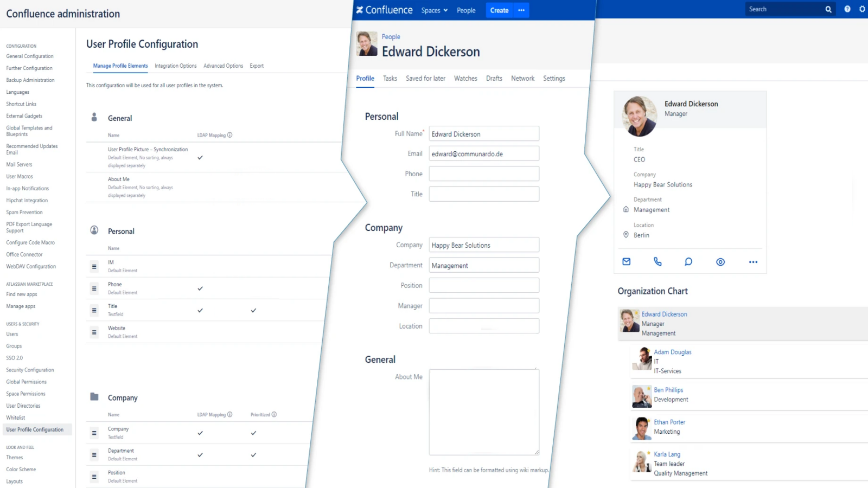This screenshot has width=868, height=488.
Task: Toggle Prioritized checkmark for Department row
Action: (253, 455)
